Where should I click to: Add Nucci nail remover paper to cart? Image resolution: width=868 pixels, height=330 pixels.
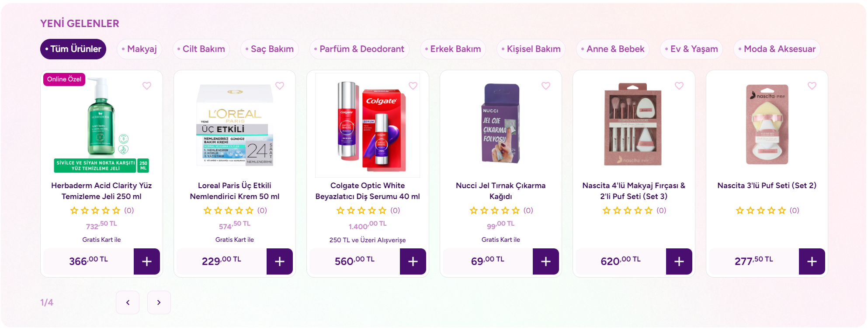(x=546, y=261)
